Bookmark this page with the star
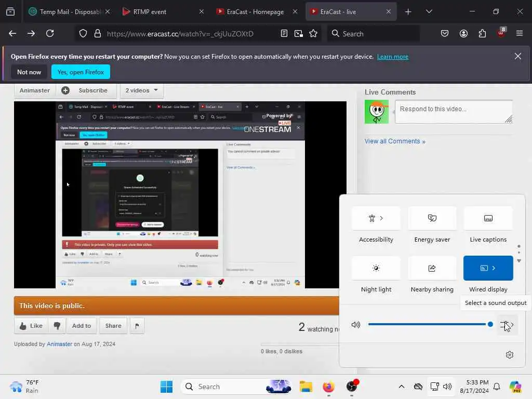Image resolution: width=532 pixels, height=399 pixels. 313,34
